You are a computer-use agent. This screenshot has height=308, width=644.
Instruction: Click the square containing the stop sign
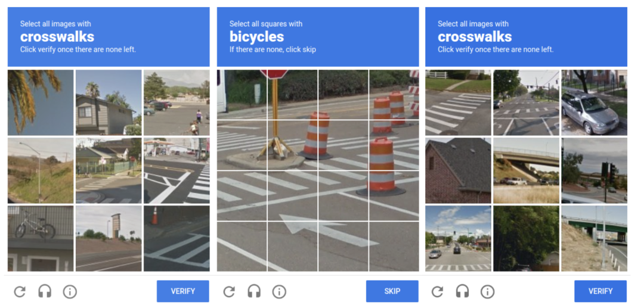292,95
